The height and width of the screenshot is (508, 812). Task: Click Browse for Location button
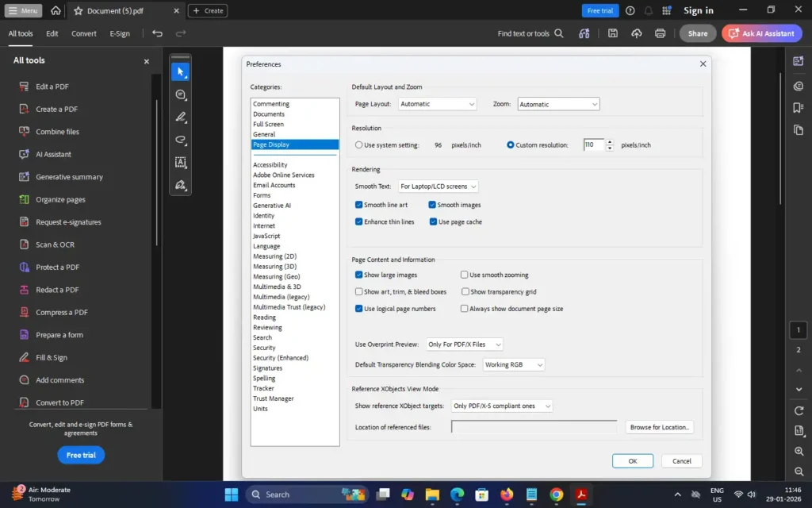click(660, 427)
